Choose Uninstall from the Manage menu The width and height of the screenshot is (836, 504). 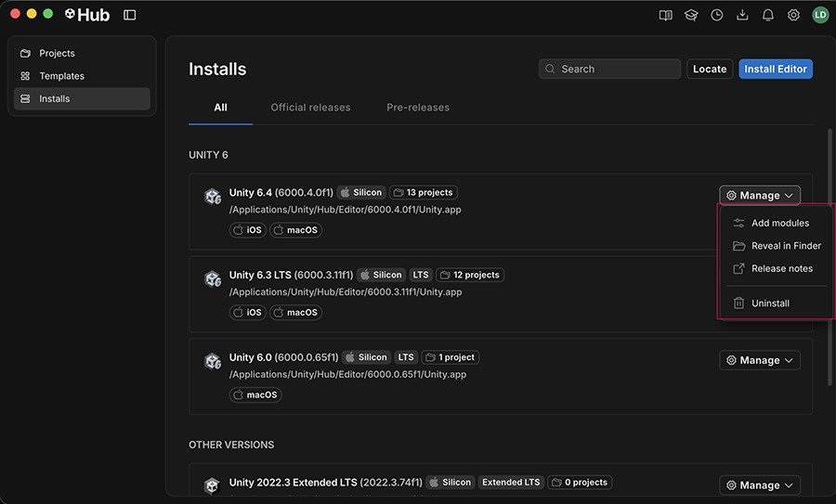pyautogui.click(x=777, y=304)
